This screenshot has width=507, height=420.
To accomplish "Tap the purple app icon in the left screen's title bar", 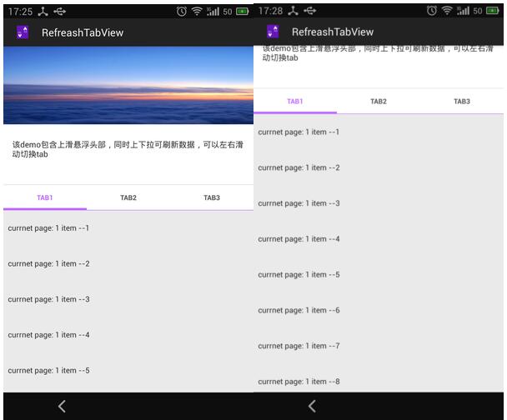I will point(23,32).
